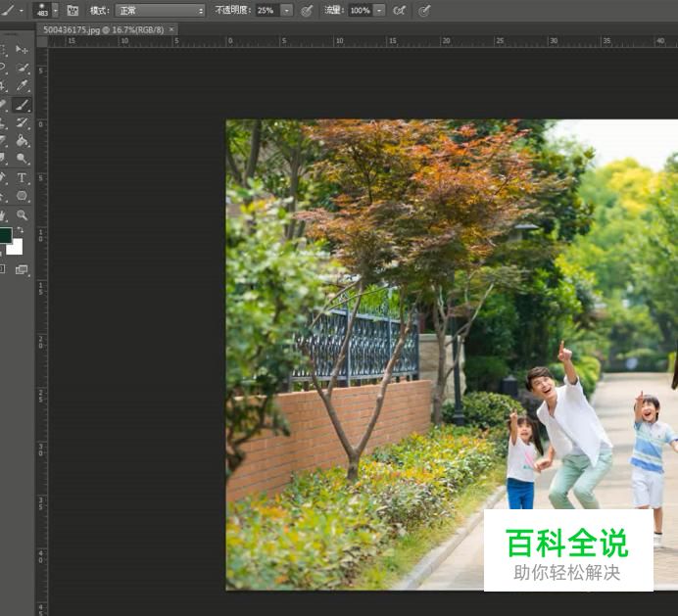
Task: Choose the History Brush tool
Action: click(x=22, y=123)
